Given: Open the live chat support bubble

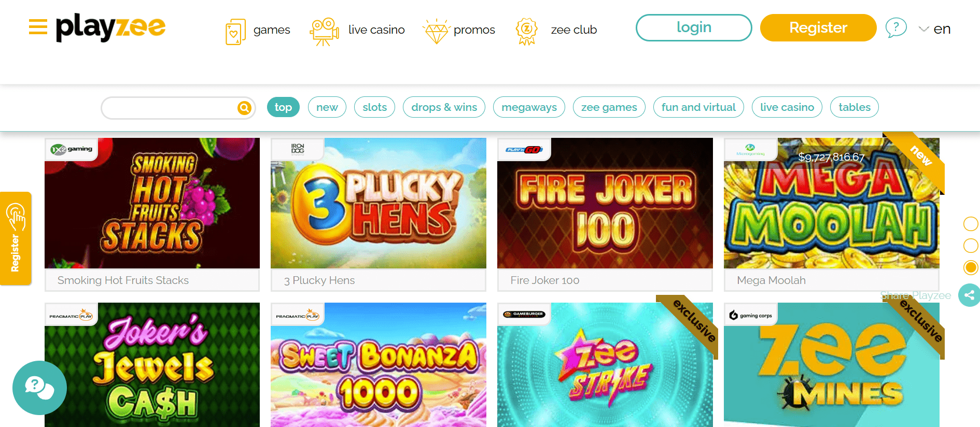Looking at the screenshot, I should pyautogui.click(x=40, y=388).
